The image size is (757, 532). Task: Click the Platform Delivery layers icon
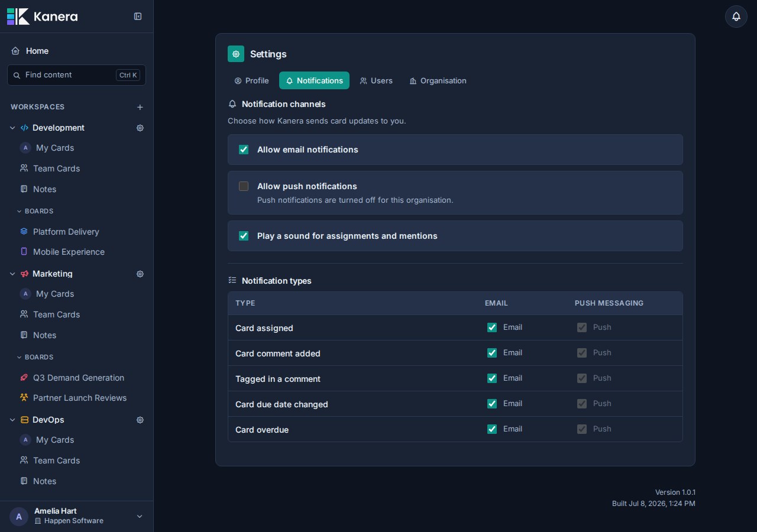pyautogui.click(x=24, y=232)
